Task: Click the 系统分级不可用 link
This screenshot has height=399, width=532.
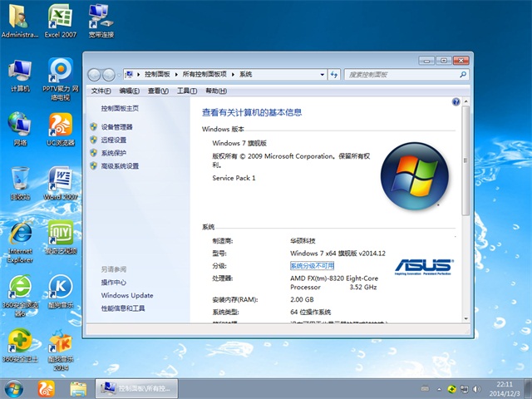Action: click(312, 265)
